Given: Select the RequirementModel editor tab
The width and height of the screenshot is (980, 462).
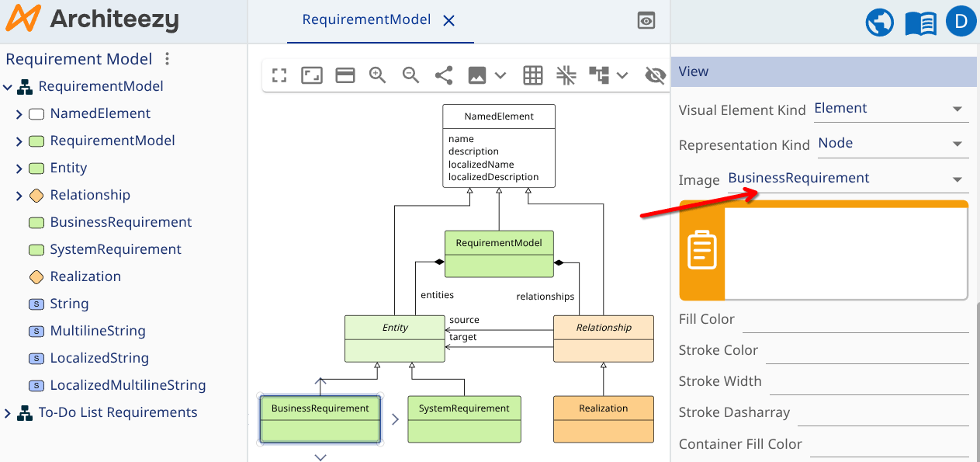Looking at the screenshot, I should click(x=366, y=20).
